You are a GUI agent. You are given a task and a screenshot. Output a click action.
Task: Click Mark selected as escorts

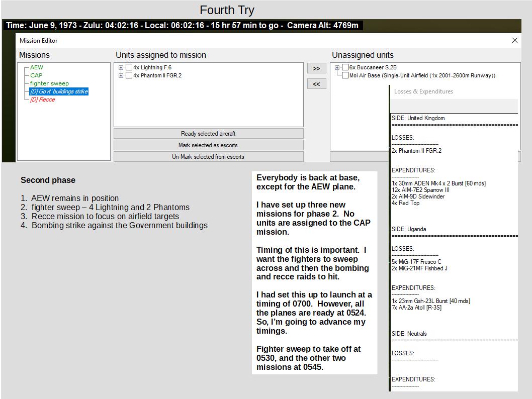click(208, 145)
